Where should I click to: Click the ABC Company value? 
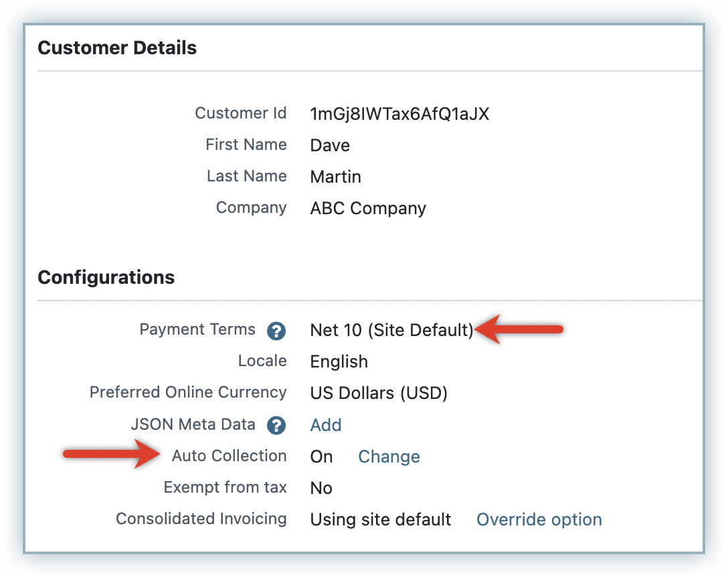[368, 208]
